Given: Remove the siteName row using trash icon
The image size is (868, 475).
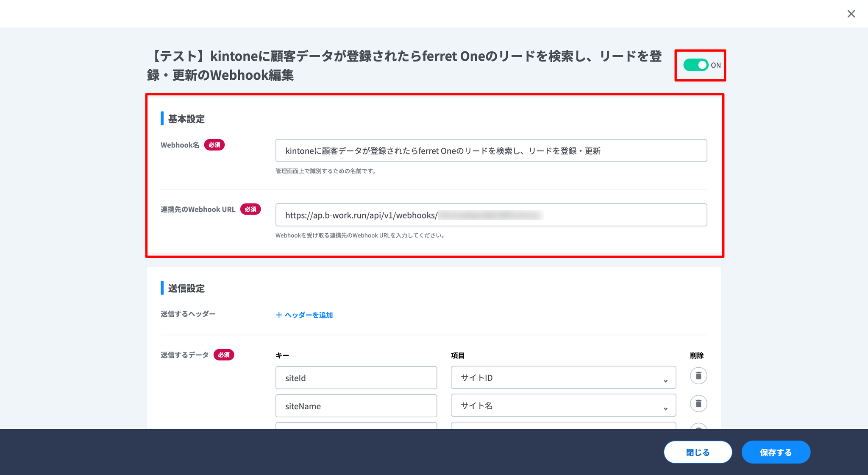Looking at the screenshot, I should click(x=698, y=403).
